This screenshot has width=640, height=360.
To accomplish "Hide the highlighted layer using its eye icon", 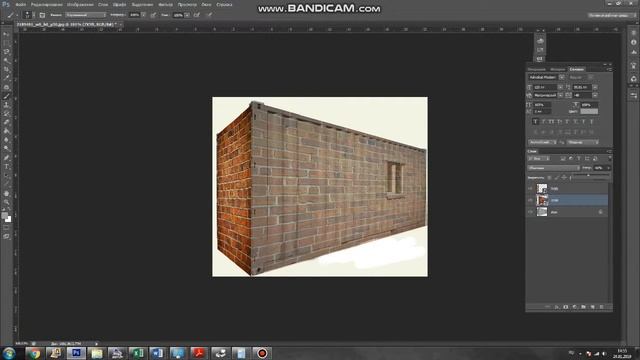I will tap(530, 200).
